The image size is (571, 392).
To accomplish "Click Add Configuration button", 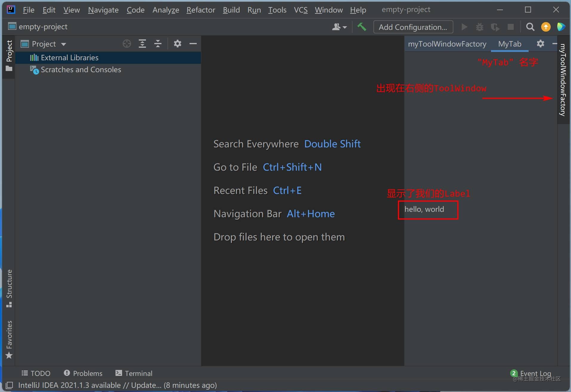I will (x=413, y=27).
